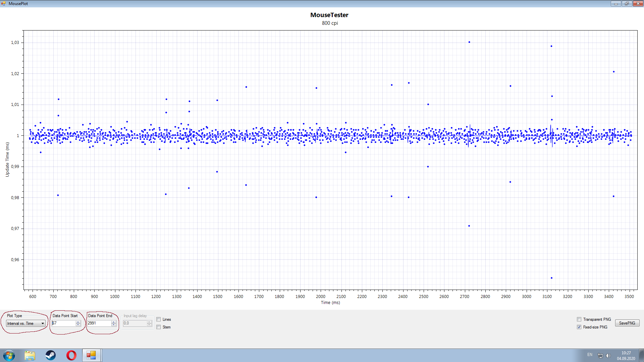Image resolution: width=644 pixels, height=362 pixels.
Task: Open the Windows Start menu
Action: pyautogui.click(x=9, y=355)
